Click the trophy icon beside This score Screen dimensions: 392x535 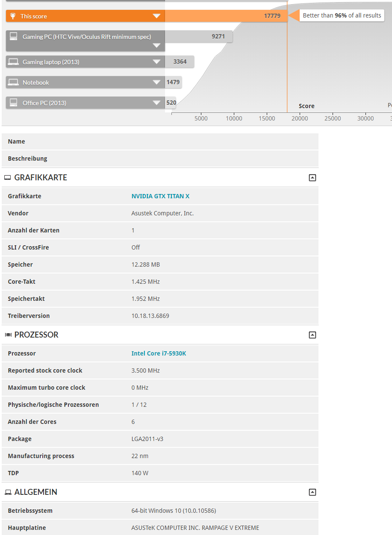point(13,16)
